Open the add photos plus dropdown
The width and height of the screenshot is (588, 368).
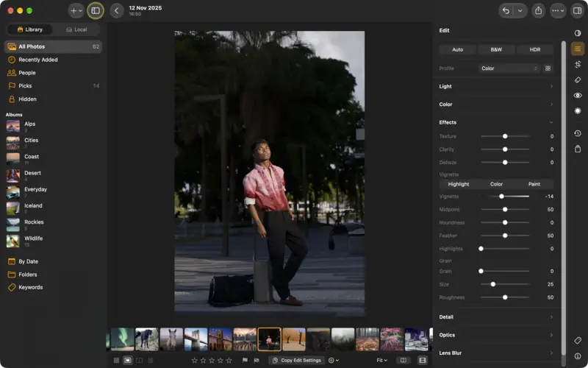click(x=76, y=10)
